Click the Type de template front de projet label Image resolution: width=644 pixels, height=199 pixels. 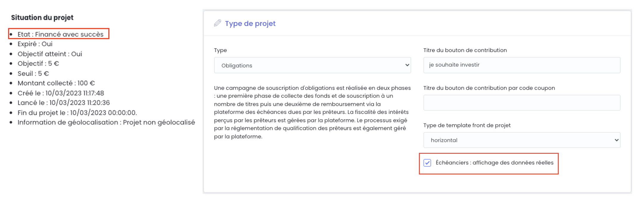467,125
